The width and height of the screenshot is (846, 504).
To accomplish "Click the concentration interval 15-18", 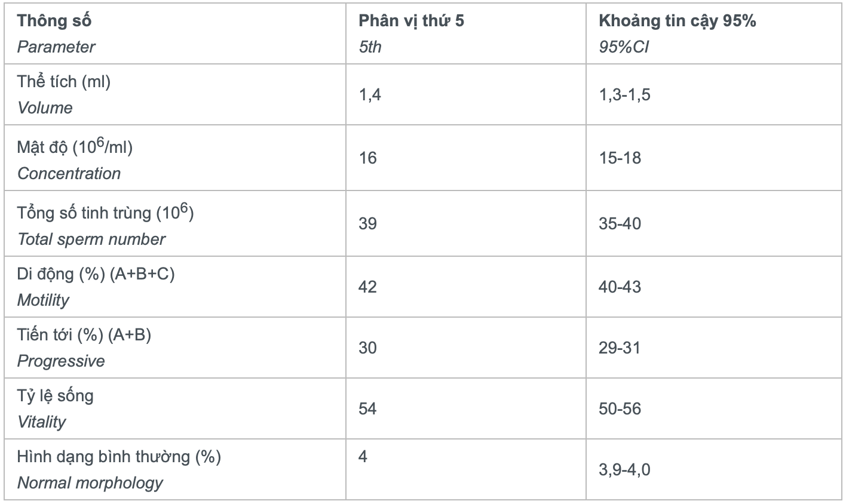I will point(620,158).
